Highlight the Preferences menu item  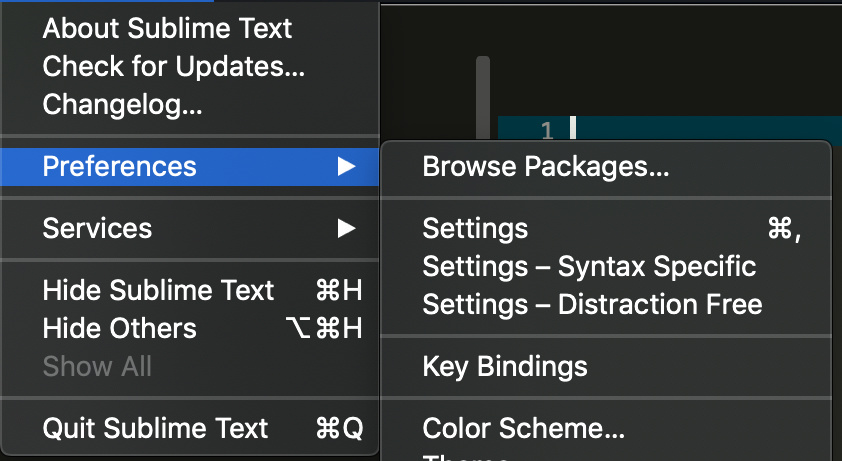tap(120, 166)
